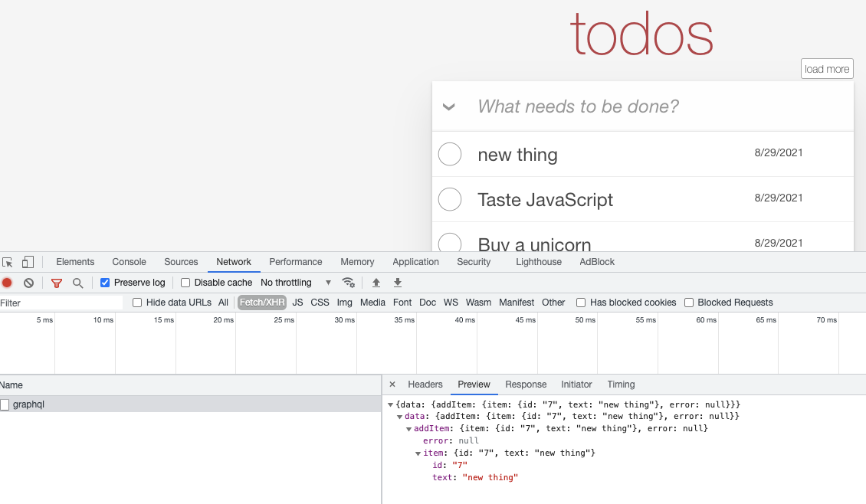This screenshot has height=504, width=866.
Task: Filter requests by Doc
Action: click(x=428, y=303)
